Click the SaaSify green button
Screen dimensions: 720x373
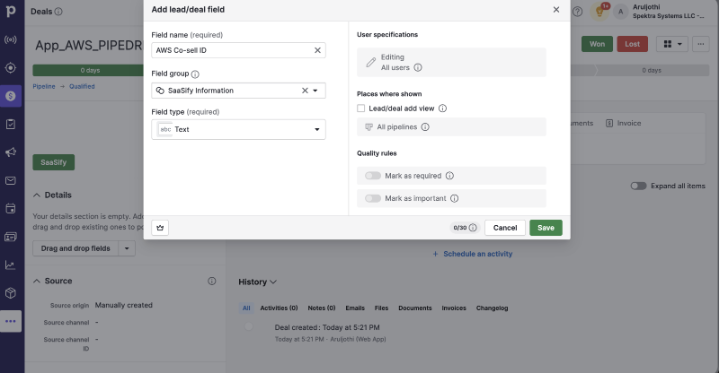(x=53, y=163)
